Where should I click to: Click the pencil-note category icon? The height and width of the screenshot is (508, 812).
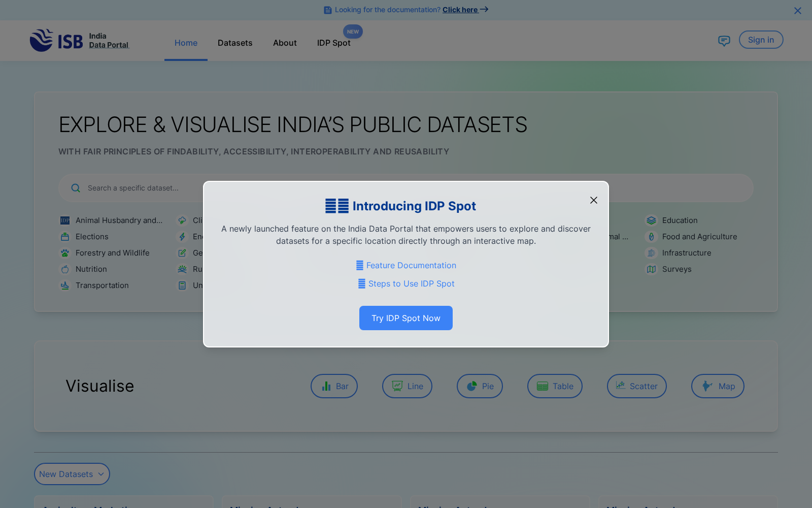click(x=182, y=253)
